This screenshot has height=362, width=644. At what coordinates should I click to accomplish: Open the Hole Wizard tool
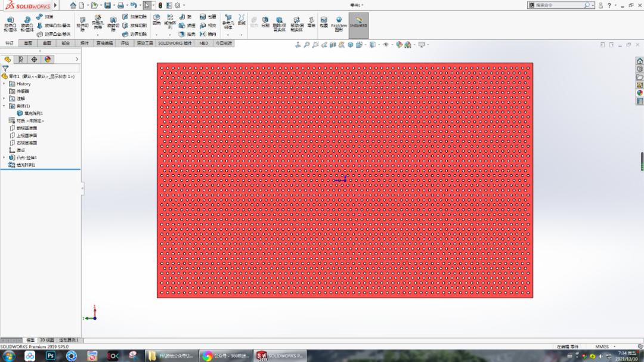pyautogui.click(x=96, y=22)
